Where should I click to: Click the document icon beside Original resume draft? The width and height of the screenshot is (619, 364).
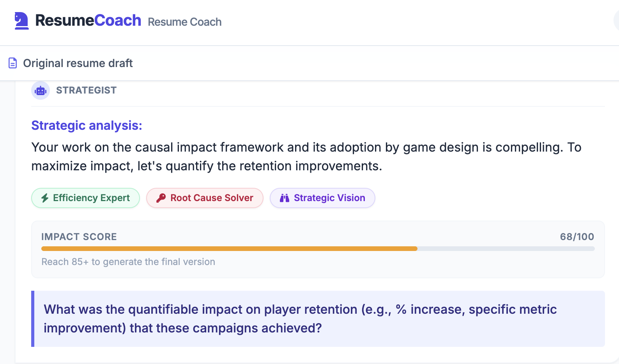13,63
